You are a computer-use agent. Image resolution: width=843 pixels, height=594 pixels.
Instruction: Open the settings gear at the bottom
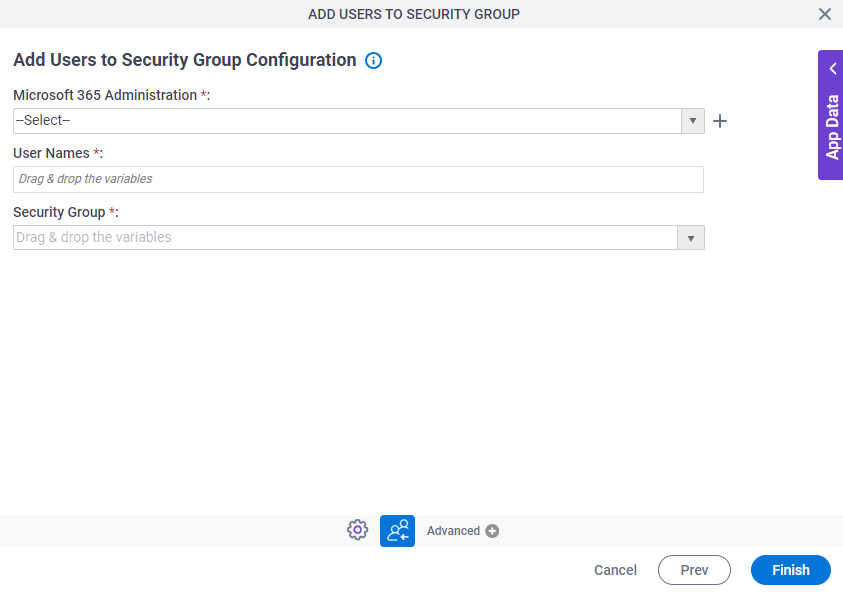357,529
